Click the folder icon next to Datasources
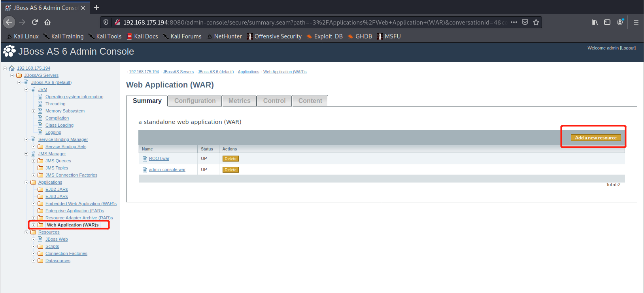Viewport: 644px width, 293px height. tap(40, 261)
